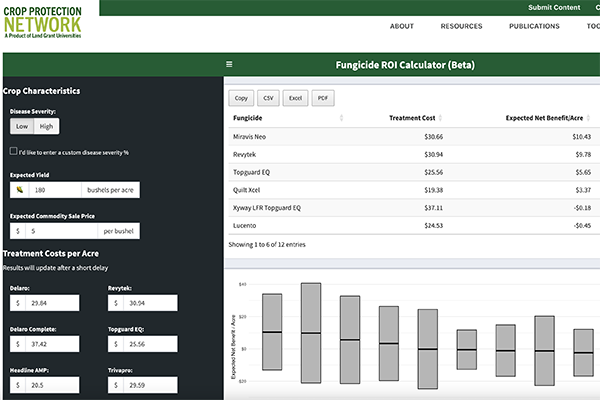Select the Quilt Xcel table row
600x400 pixels.
click(x=414, y=190)
